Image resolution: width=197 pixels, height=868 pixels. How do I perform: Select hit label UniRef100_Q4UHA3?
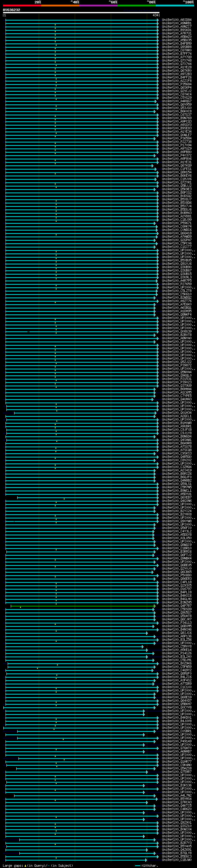176,399
